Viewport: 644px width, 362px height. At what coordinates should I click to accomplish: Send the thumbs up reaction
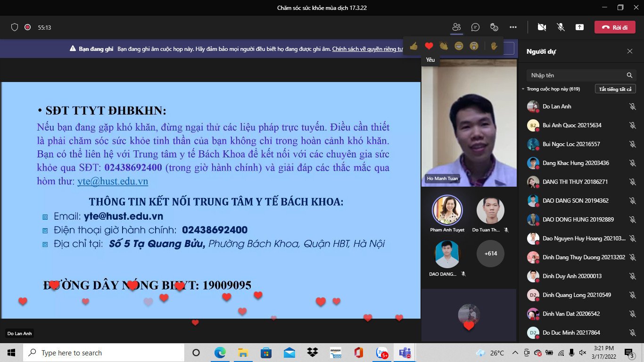414,46
